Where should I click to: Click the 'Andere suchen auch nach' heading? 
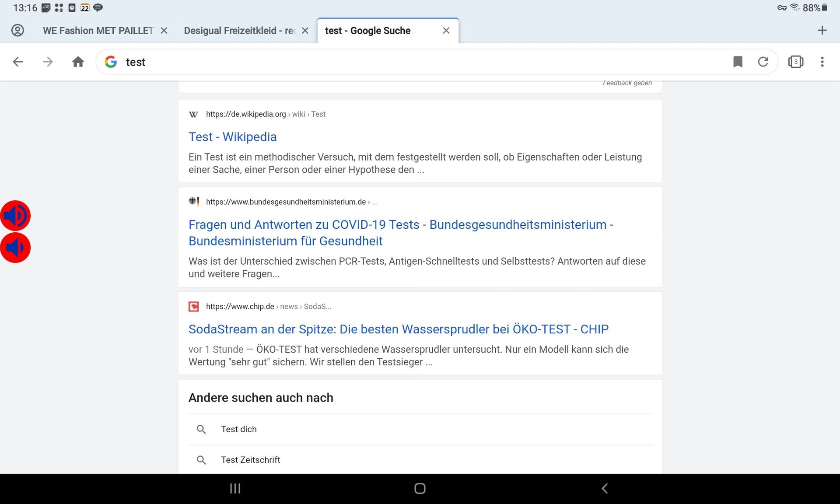coord(261,398)
